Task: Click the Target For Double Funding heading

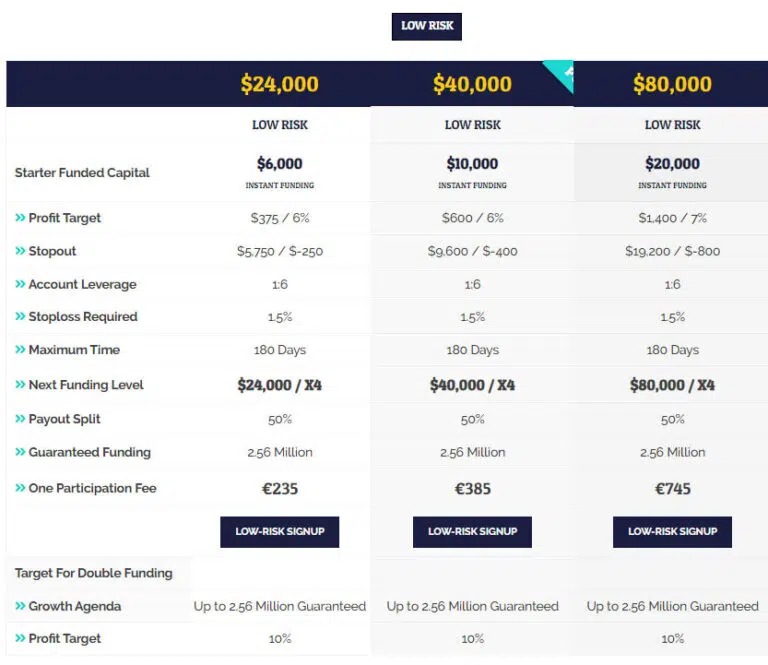Action: [94, 573]
